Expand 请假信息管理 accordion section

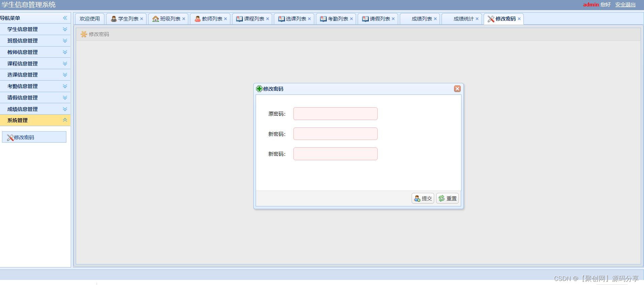tap(35, 98)
